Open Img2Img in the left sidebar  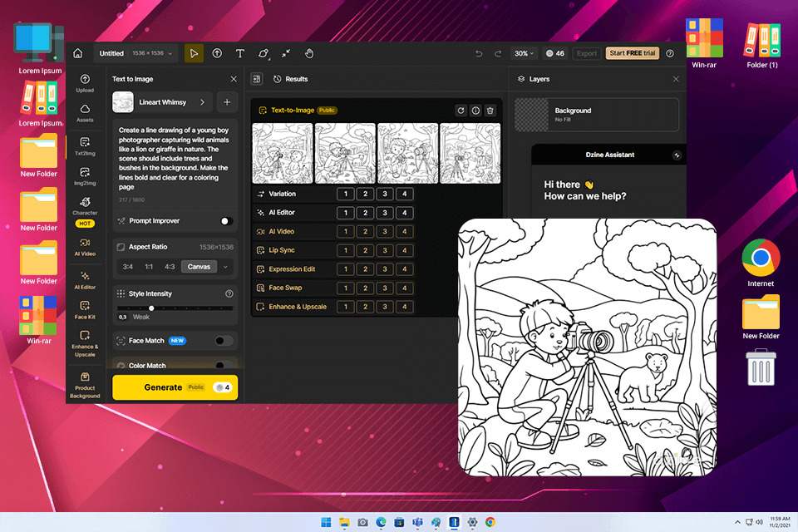coord(85,176)
